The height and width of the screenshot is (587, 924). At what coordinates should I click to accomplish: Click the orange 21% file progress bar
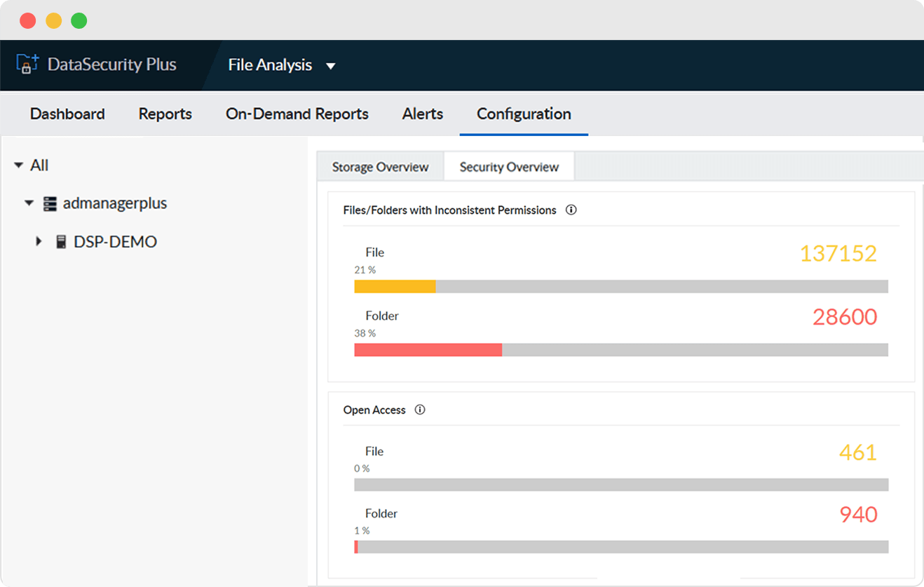pyautogui.click(x=395, y=286)
